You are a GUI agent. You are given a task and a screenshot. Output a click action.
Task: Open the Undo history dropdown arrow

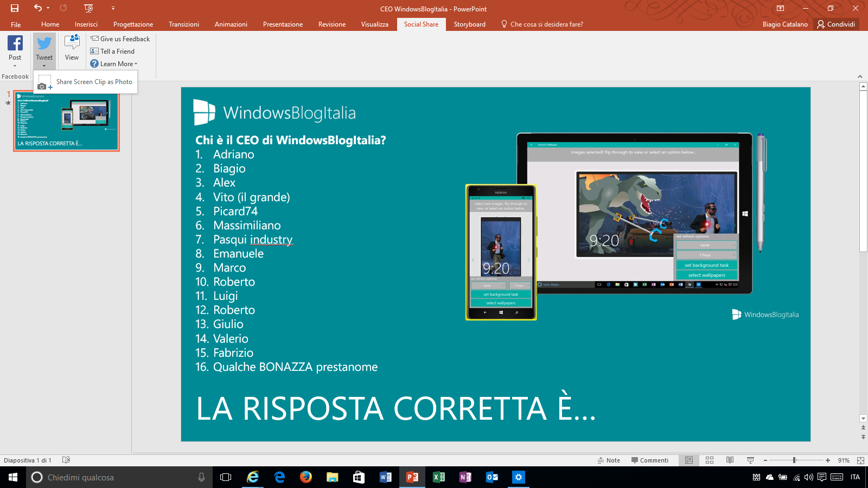point(48,8)
